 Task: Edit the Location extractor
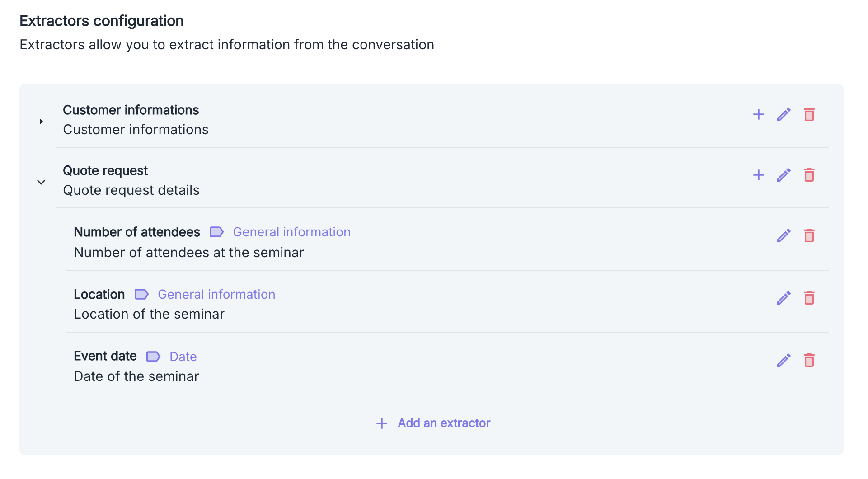pyautogui.click(x=784, y=298)
